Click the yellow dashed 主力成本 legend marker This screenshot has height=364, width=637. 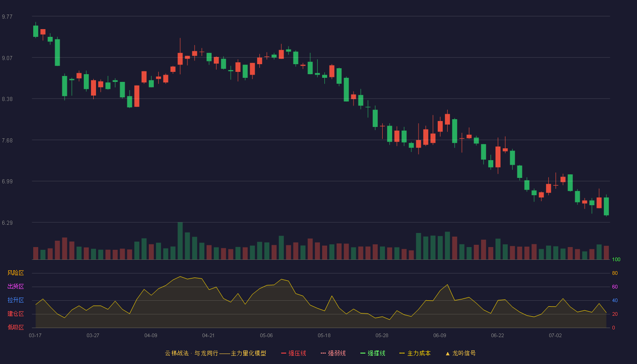[402, 353]
